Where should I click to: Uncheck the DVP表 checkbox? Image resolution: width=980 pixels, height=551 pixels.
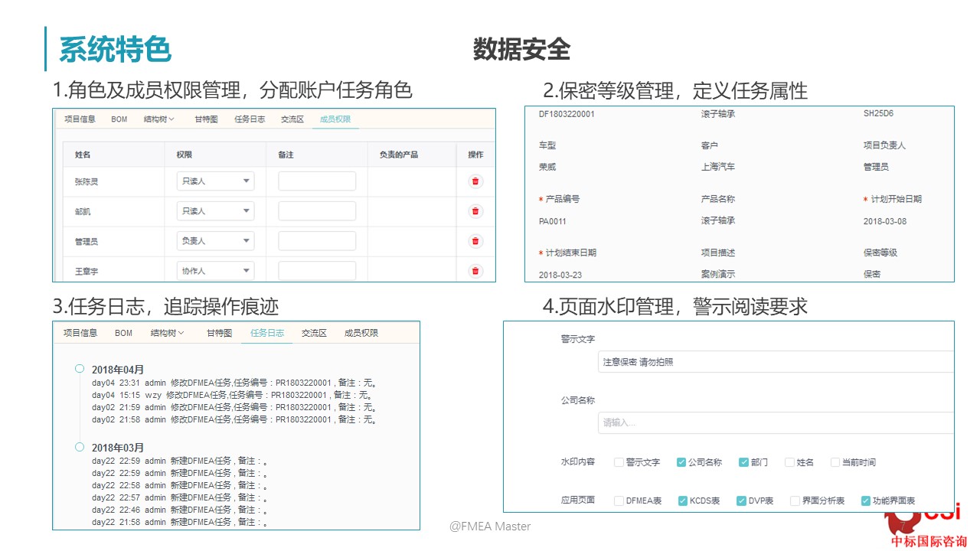[741, 500]
